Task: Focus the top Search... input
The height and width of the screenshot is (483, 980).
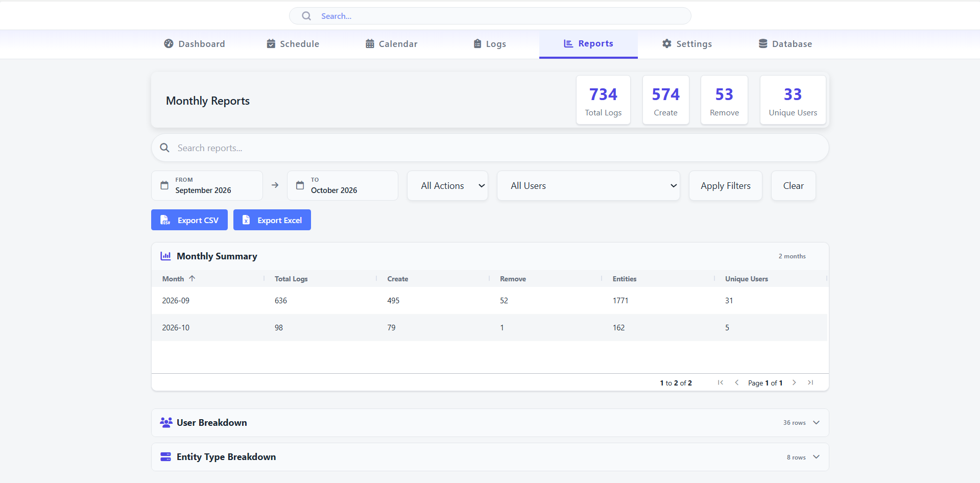Action: tap(490, 16)
